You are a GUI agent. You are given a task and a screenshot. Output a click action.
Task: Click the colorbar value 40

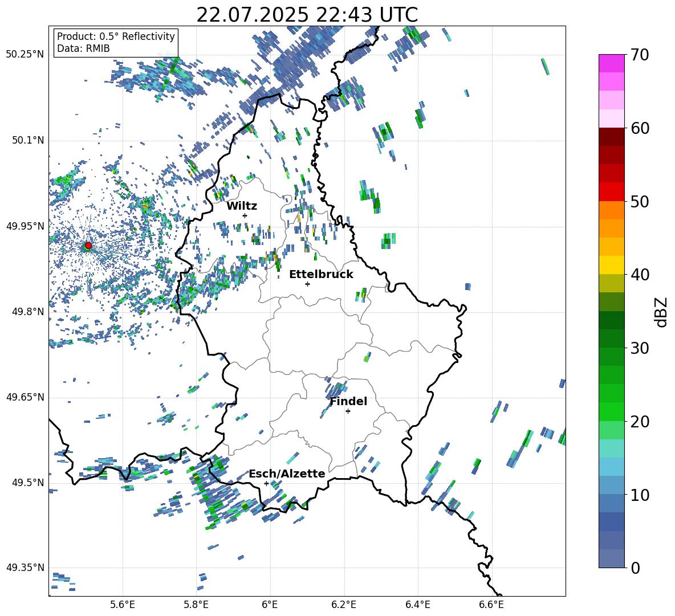640,275
